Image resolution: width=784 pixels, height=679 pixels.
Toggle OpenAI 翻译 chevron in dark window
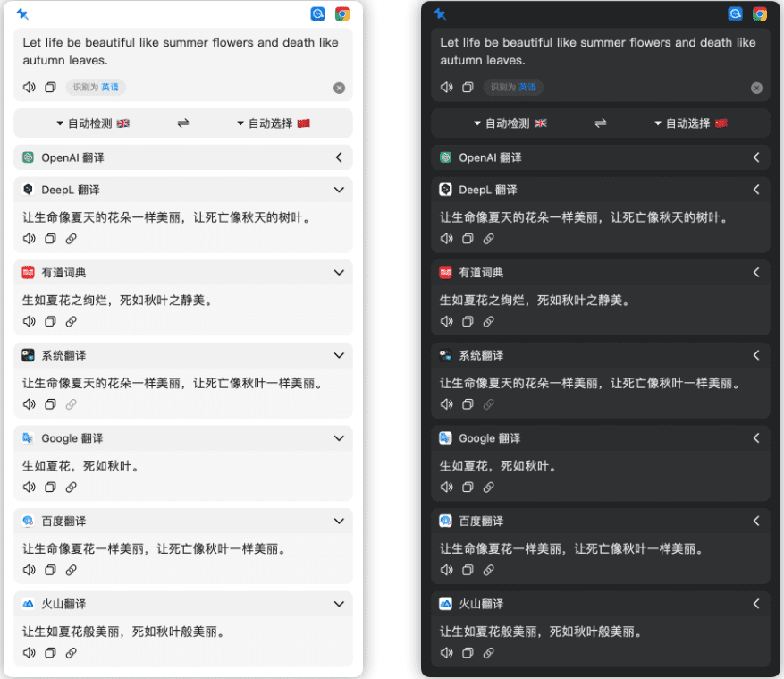[756, 157]
